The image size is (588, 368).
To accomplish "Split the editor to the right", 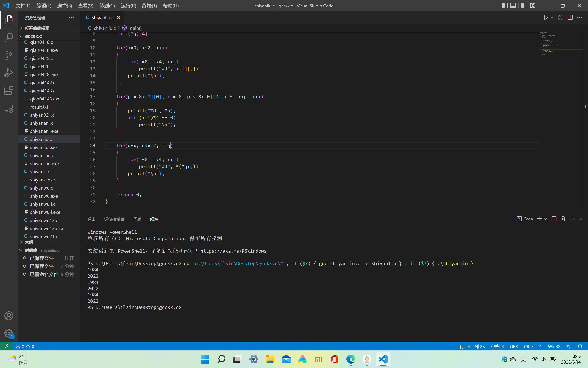I will point(570,17).
